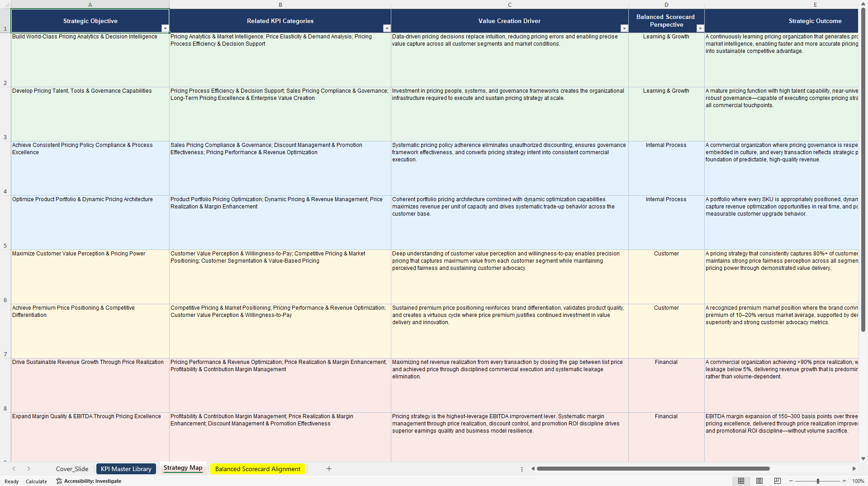Viewport: 868px width, 486px height.
Task: Open the Related KPI Categories filter dropdown
Action: [387, 28]
